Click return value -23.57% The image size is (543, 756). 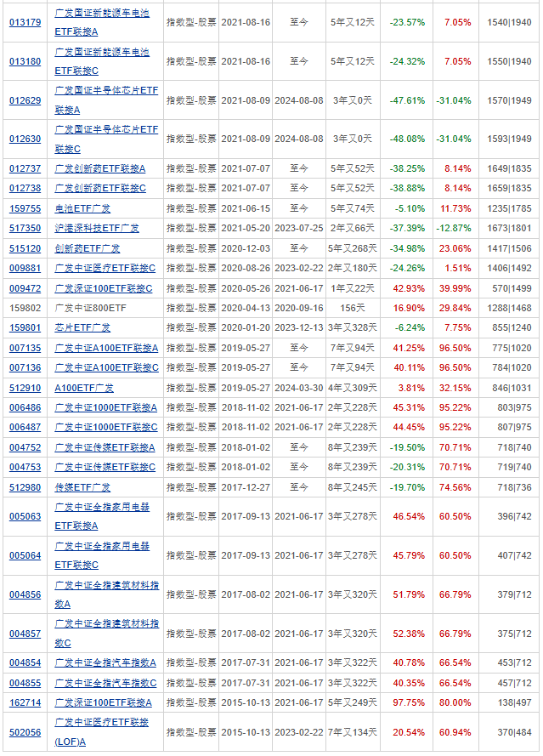point(408,22)
